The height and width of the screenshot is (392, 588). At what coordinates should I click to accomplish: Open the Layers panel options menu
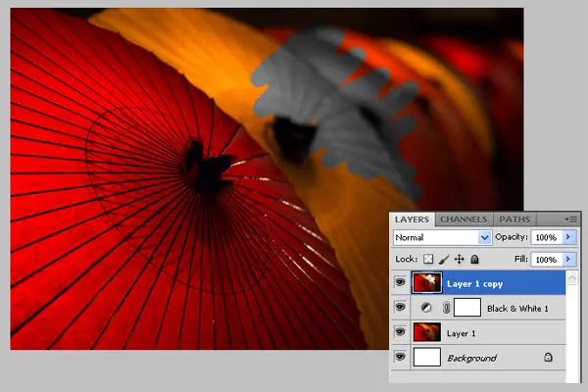[x=571, y=220]
